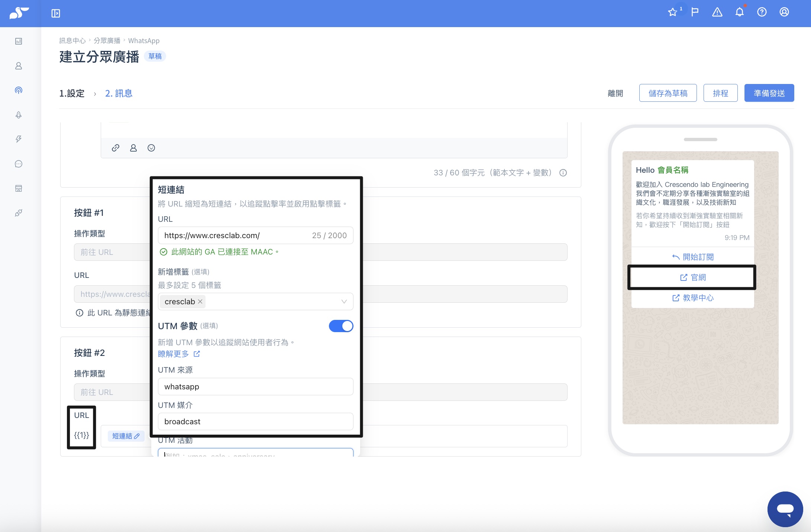Toggle the UTM 參數 switch
This screenshot has width=811, height=532.
[x=341, y=326]
